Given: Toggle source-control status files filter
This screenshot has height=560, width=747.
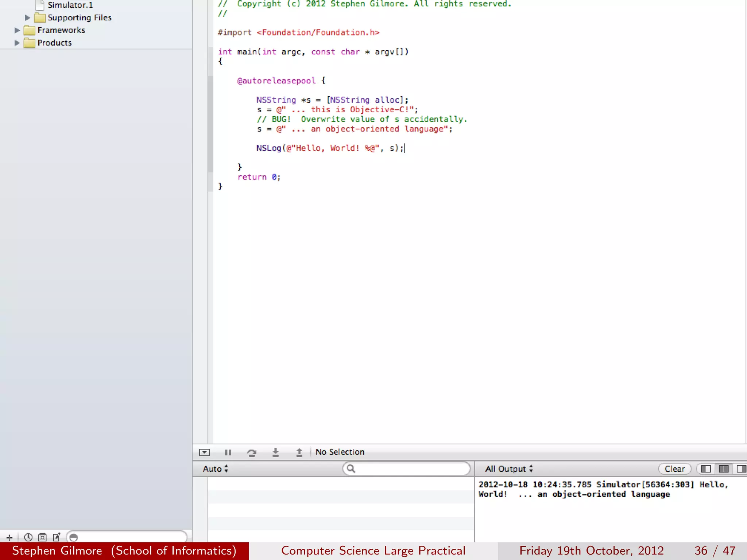Looking at the screenshot, I should coord(42,537).
